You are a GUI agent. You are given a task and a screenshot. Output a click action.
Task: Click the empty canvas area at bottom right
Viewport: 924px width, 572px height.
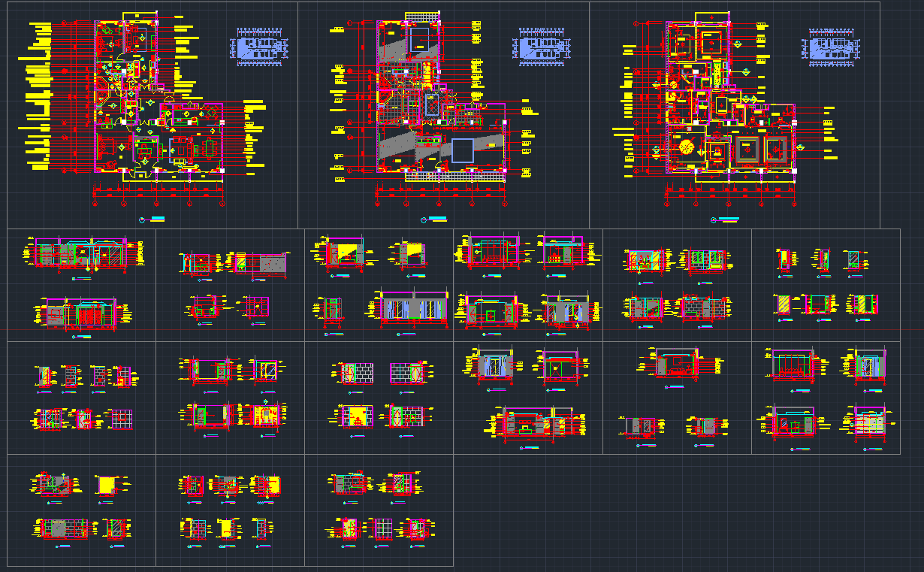pyautogui.click(x=676, y=519)
